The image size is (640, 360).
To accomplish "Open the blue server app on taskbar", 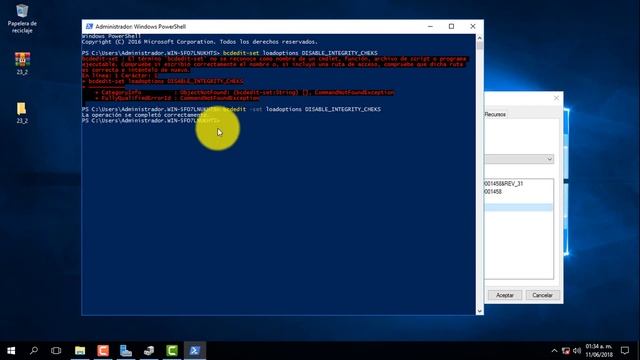I will 126,351.
